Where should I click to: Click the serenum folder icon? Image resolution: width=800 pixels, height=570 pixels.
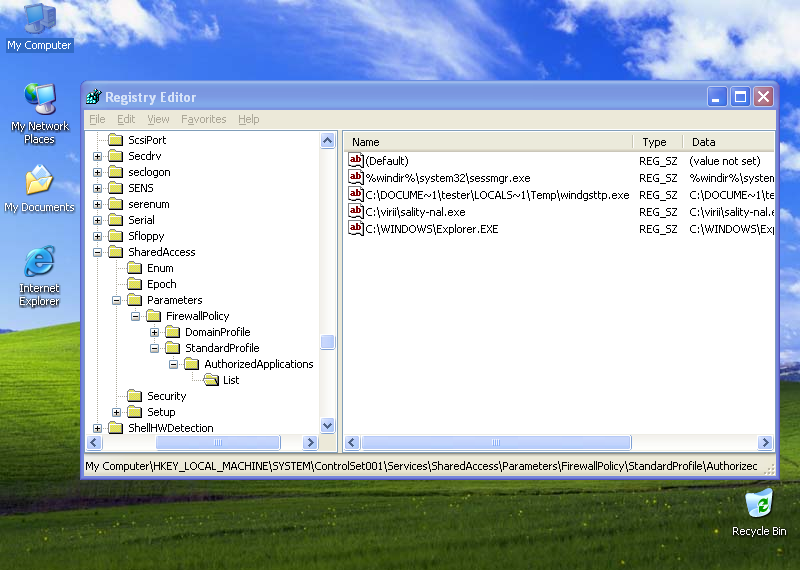116,204
